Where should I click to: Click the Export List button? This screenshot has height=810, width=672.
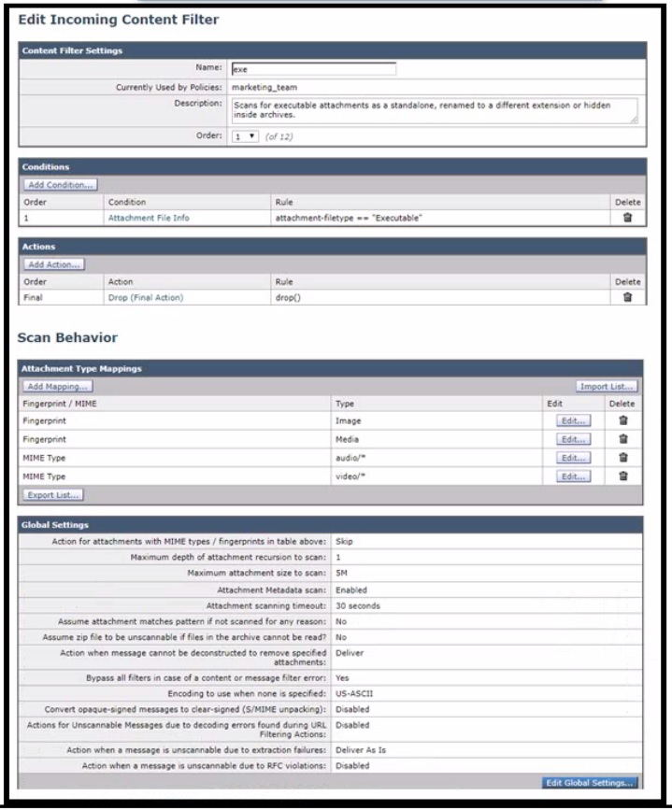53,493
